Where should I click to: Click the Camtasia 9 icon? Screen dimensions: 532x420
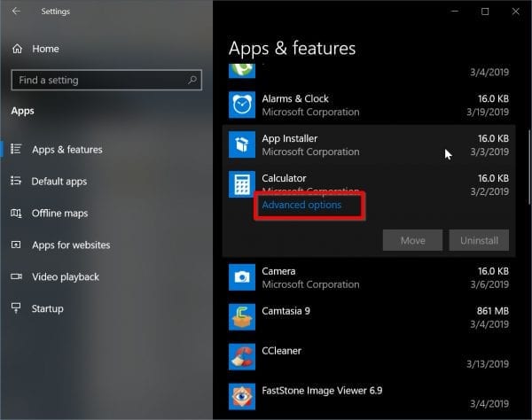(241, 316)
